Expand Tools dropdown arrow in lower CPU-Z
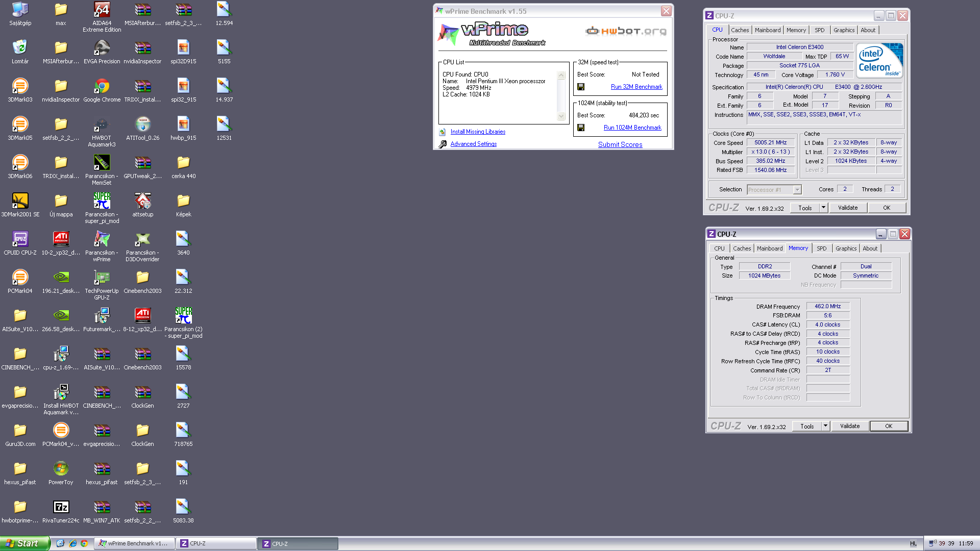Image resolution: width=980 pixels, height=551 pixels. (x=825, y=426)
